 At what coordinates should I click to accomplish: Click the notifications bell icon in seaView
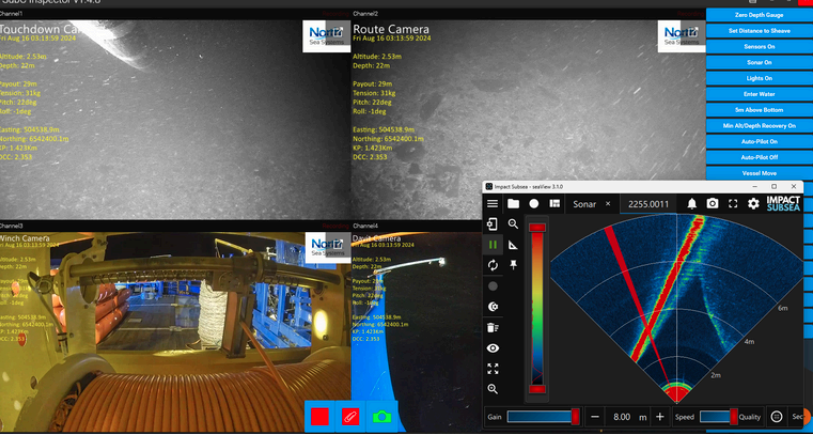[691, 204]
